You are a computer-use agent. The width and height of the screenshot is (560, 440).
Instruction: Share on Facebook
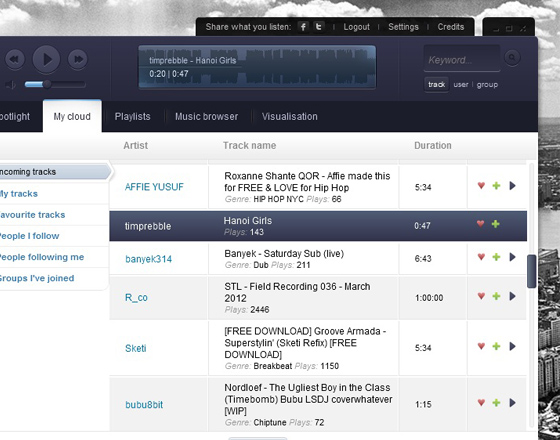[303, 27]
